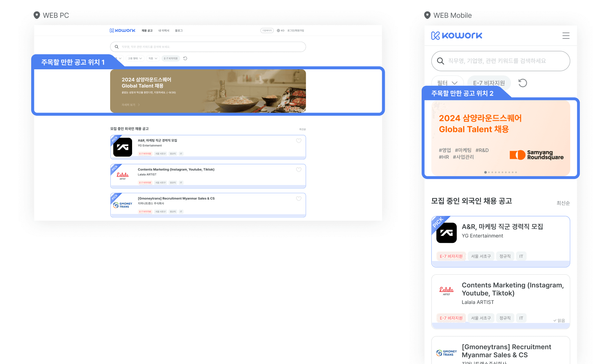The width and height of the screenshot is (611, 364).
Task: Like the Contents Marketing job with heart icon
Action: 299,169
